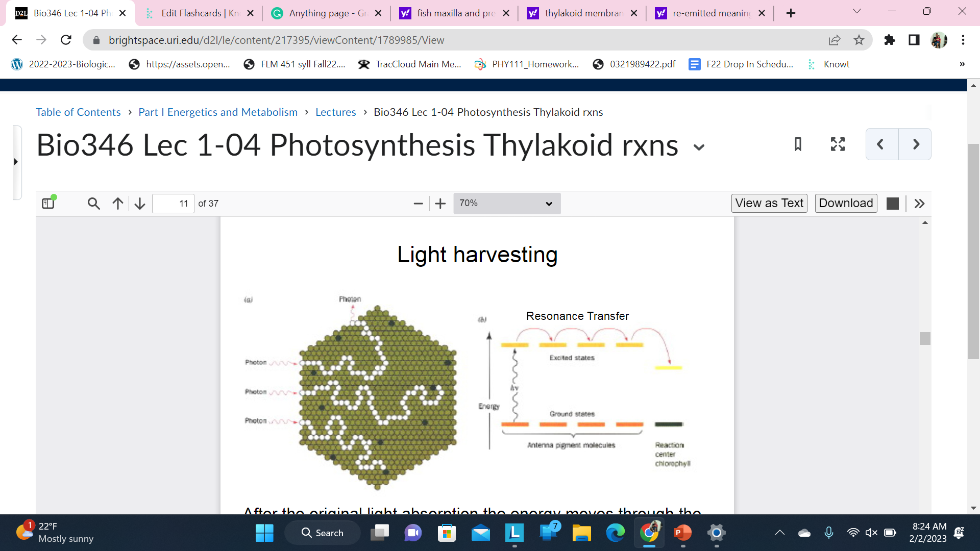The image size is (980, 551).
Task: Click the PDF viewer scrollbar thumb
Action: [x=925, y=338]
